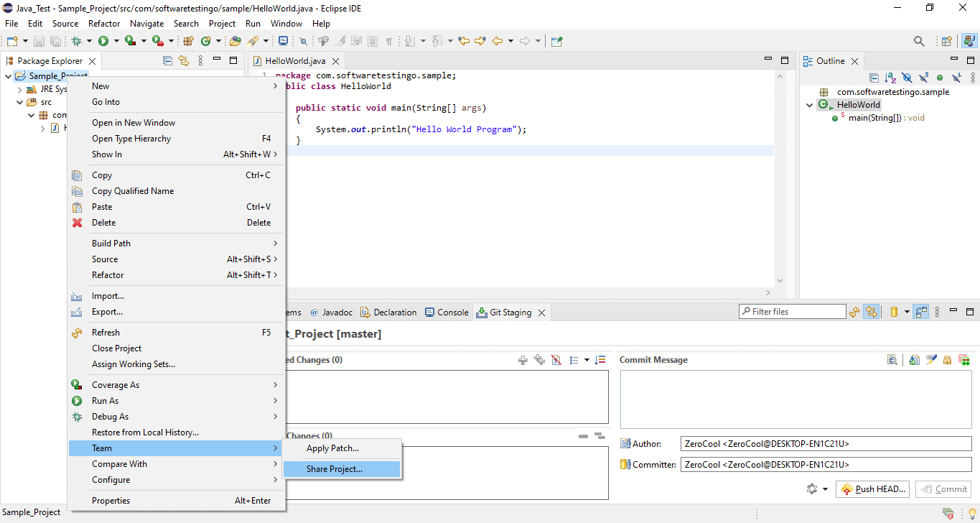Switch to the Declaration tab
This screenshot has height=523, width=980.
tap(388, 313)
